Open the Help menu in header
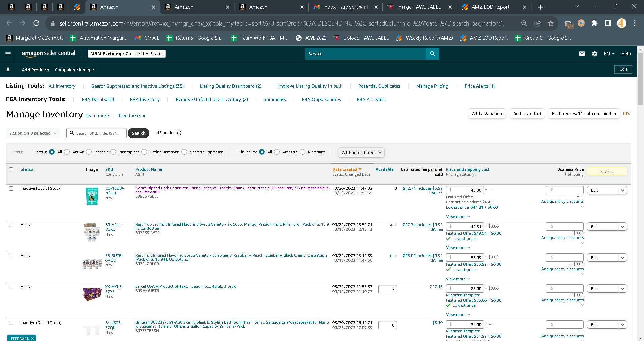Screen dimensions: 644x341 pyautogui.click(x=626, y=54)
